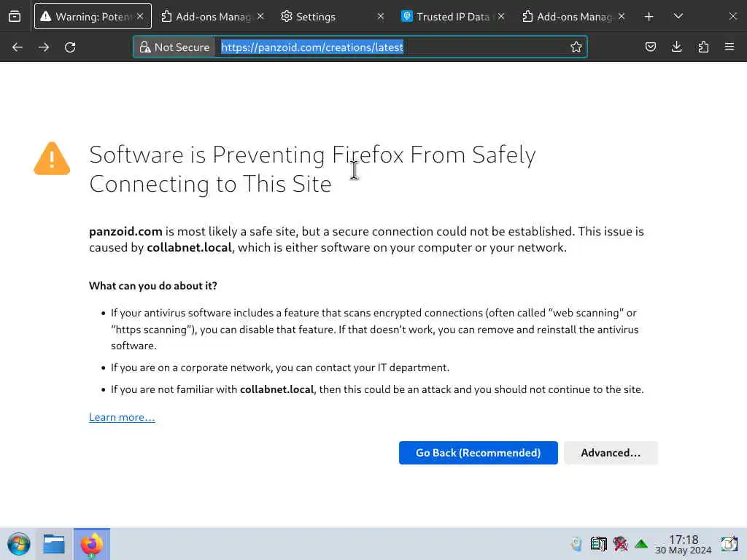Click the Settings tab gear icon
747x560 pixels.
pos(286,16)
